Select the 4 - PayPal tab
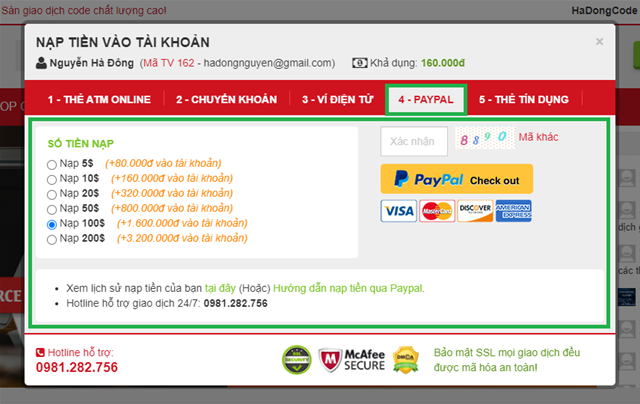 (x=426, y=100)
